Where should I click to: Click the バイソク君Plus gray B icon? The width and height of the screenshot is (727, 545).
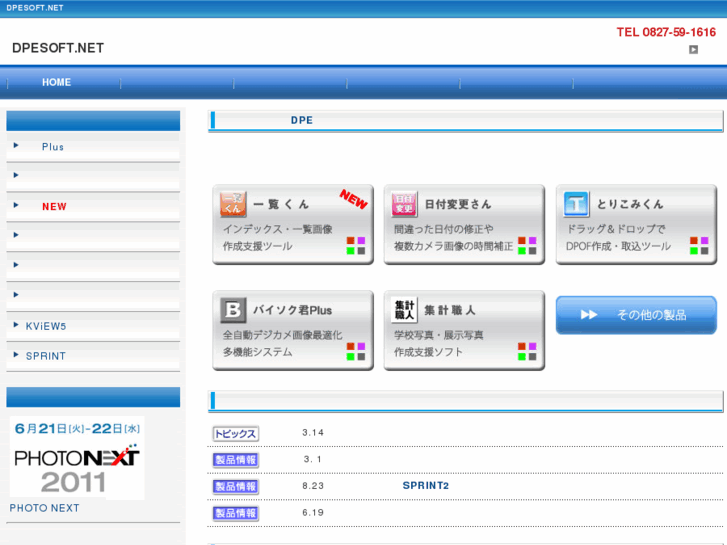[233, 310]
